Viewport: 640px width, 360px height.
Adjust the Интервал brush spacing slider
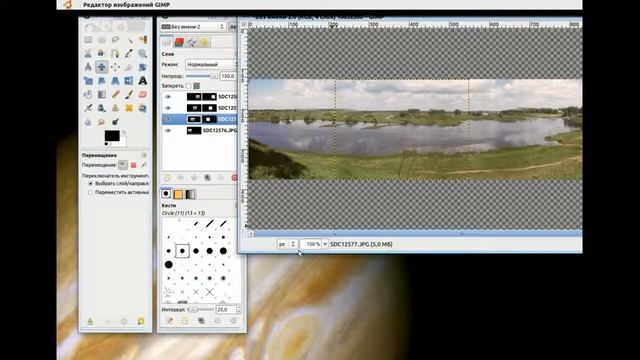[x=201, y=310]
